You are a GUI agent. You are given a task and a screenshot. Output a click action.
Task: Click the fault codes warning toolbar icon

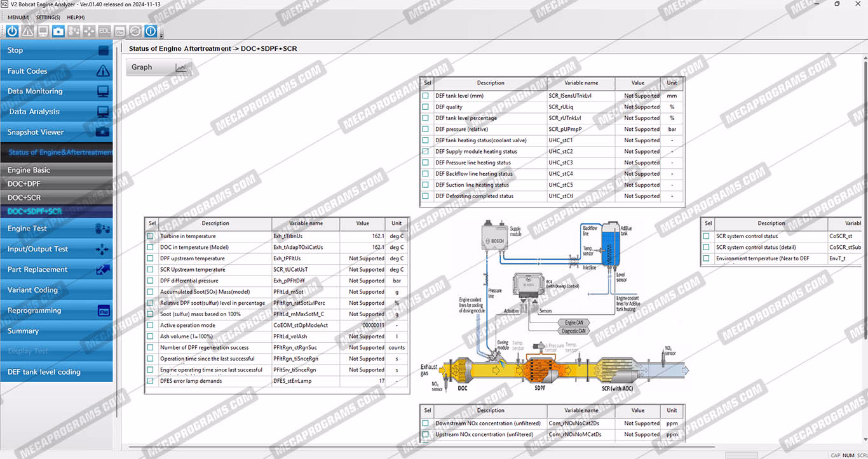[x=28, y=30]
